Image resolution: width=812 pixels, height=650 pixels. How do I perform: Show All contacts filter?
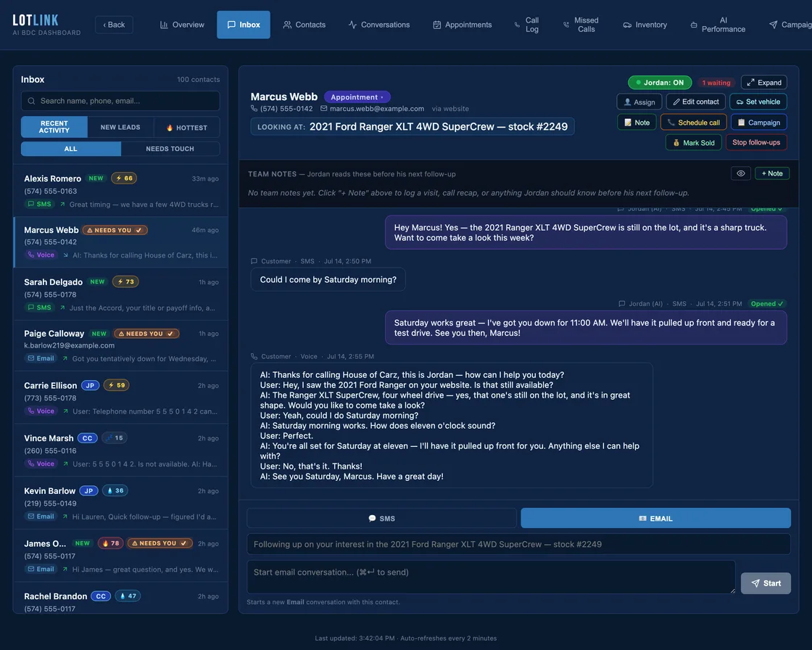71,149
